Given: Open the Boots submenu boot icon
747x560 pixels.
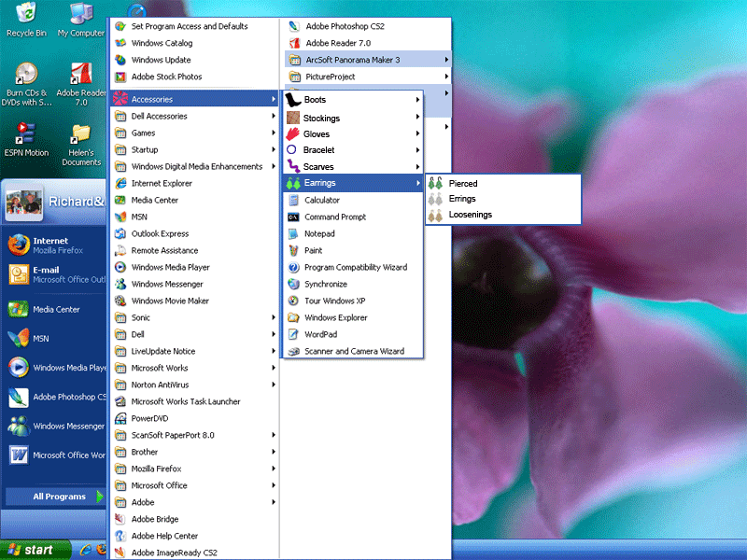Looking at the screenshot, I should (293, 100).
